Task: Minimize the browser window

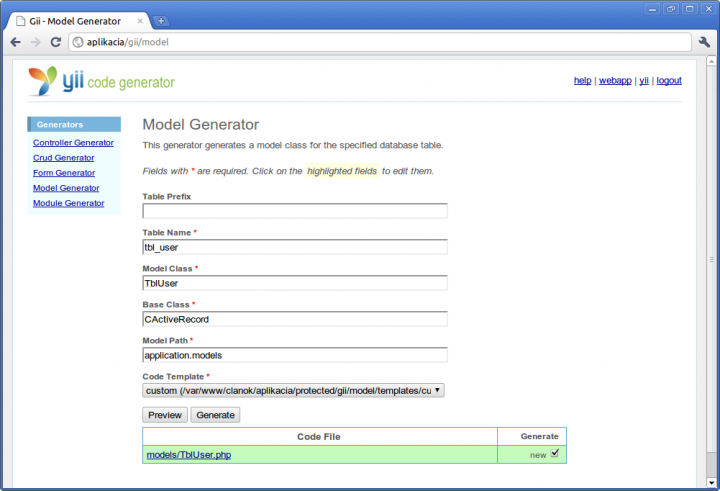Action: [652, 9]
